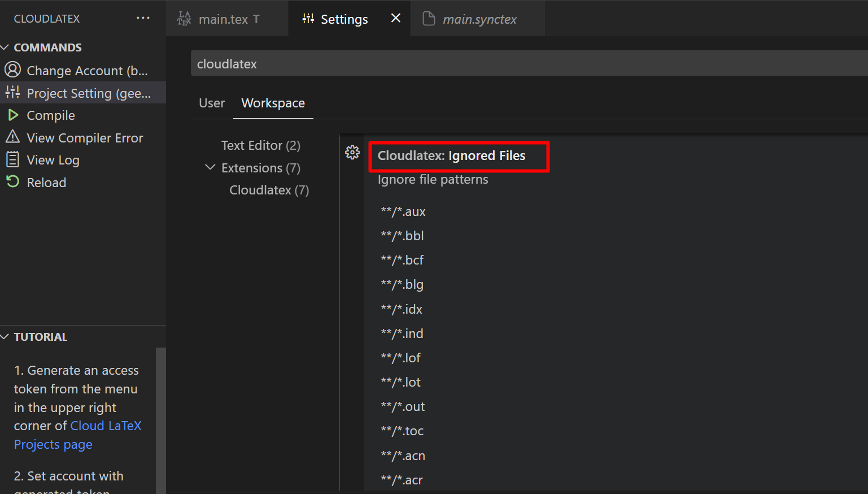Open the gear icon beside Ignored Files setting
868x494 pixels.
coord(352,152)
